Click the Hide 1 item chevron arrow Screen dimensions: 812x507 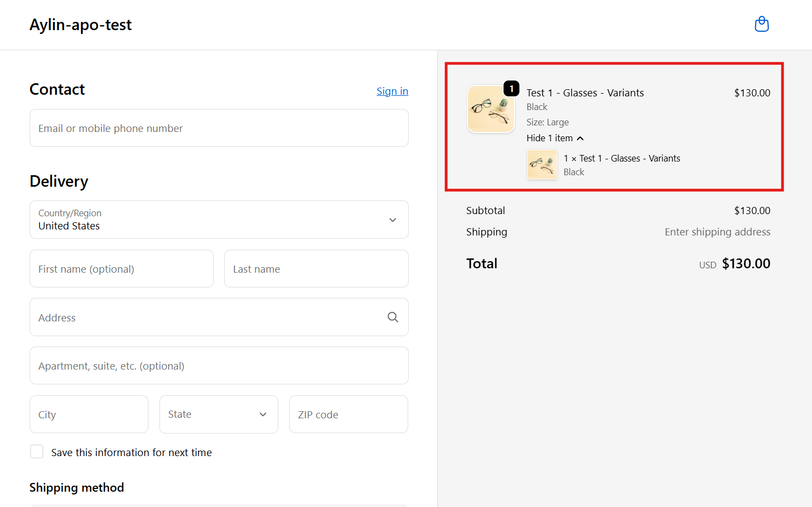[580, 139]
